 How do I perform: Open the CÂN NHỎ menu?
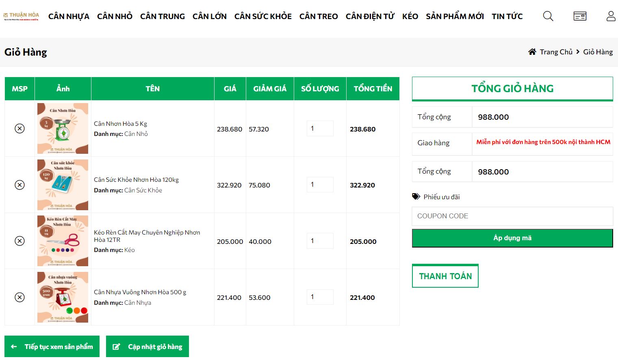[x=115, y=16]
